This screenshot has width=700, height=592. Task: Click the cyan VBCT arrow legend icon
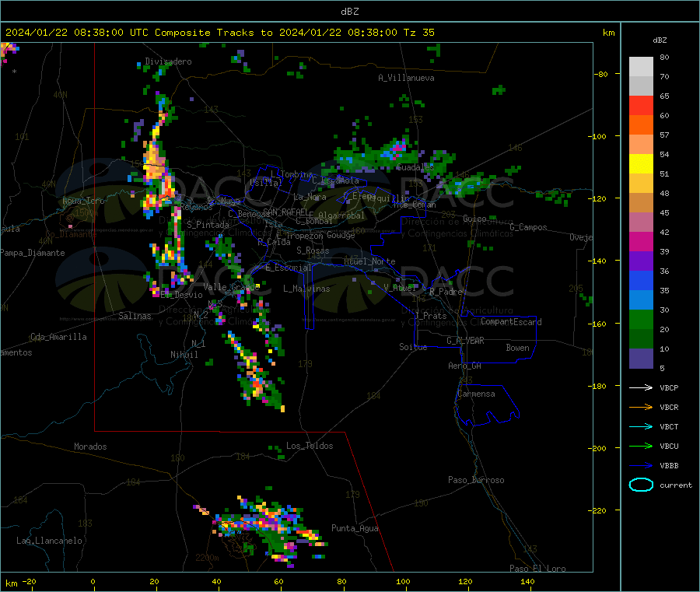[x=641, y=426]
